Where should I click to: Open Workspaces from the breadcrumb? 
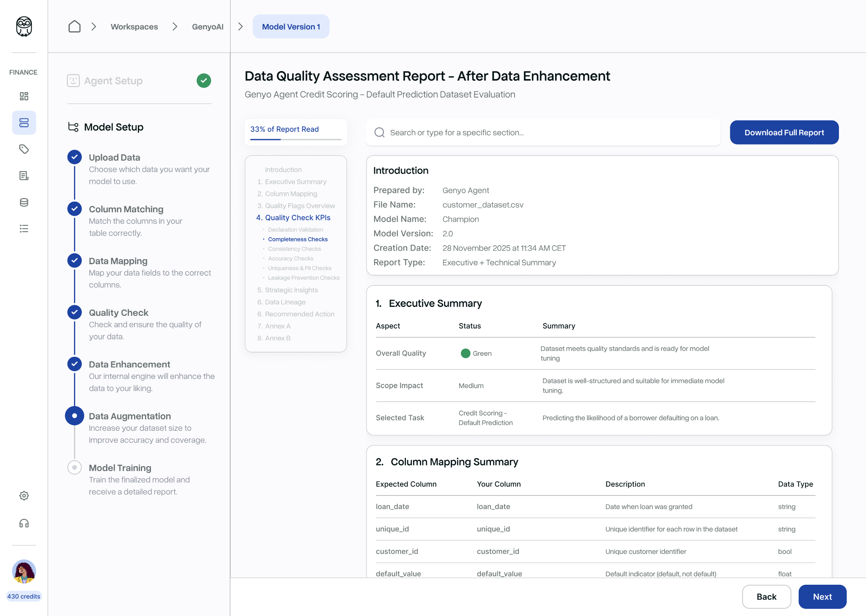[134, 26]
